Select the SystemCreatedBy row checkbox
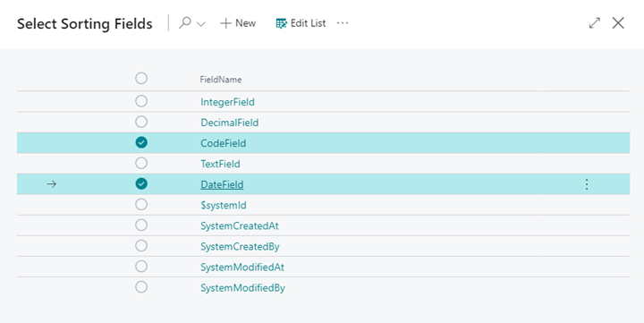Screen dimensions: 644x323 click(x=141, y=246)
